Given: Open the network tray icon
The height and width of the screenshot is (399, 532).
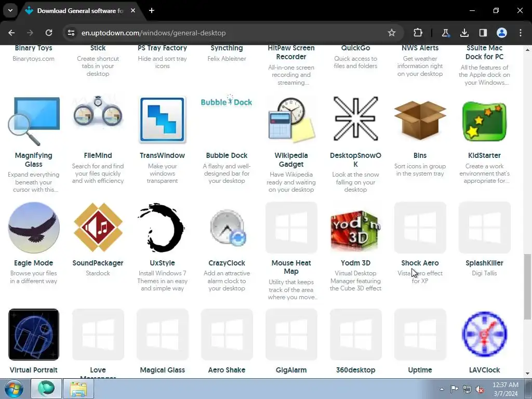Looking at the screenshot, I should click(467, 389).
